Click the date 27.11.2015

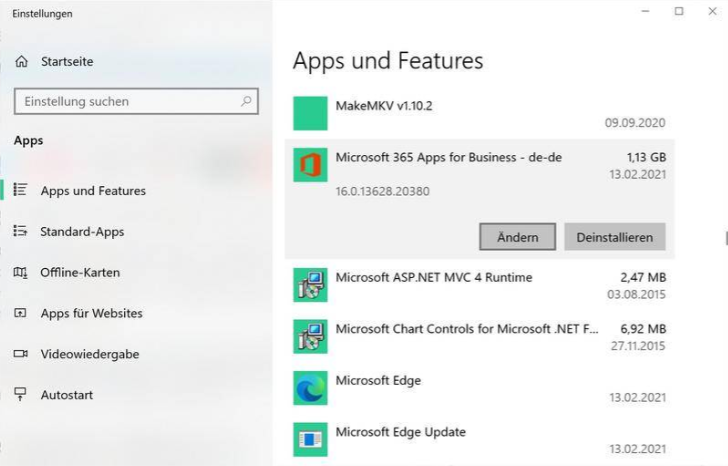[x=638, y=346]
